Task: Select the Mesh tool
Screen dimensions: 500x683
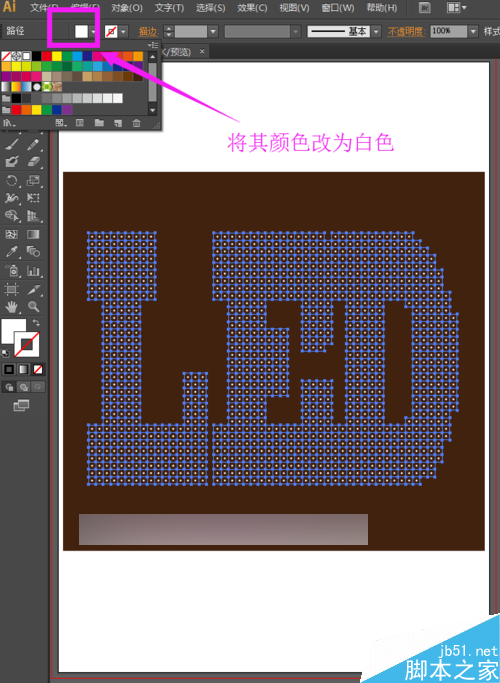Action: 12,234
